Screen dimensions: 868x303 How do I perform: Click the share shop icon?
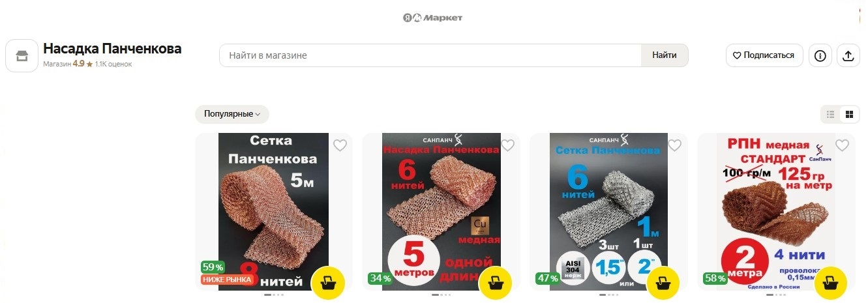[848, 55]
